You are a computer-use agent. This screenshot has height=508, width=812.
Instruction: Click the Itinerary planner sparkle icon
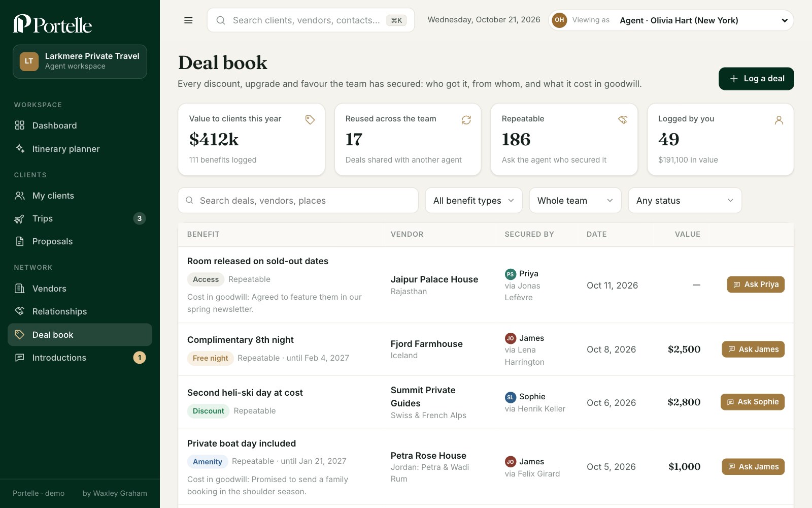[x=20, y=148]
